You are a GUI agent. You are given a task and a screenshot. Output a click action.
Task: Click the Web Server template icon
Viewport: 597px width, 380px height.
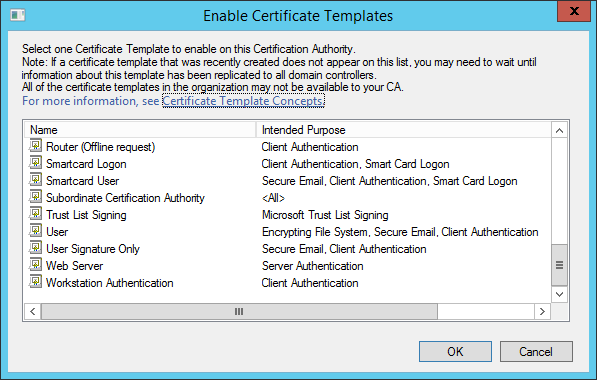tap(35, 265)
